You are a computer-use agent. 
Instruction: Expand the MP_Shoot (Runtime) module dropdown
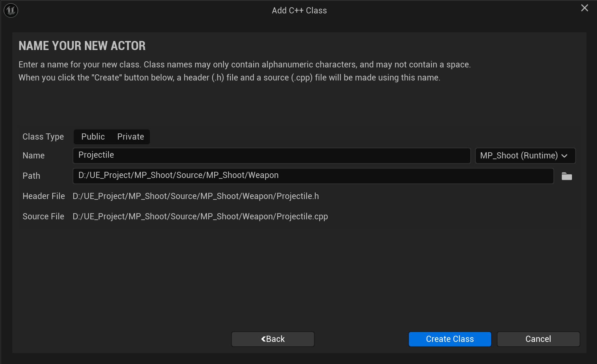pos(525,156)
